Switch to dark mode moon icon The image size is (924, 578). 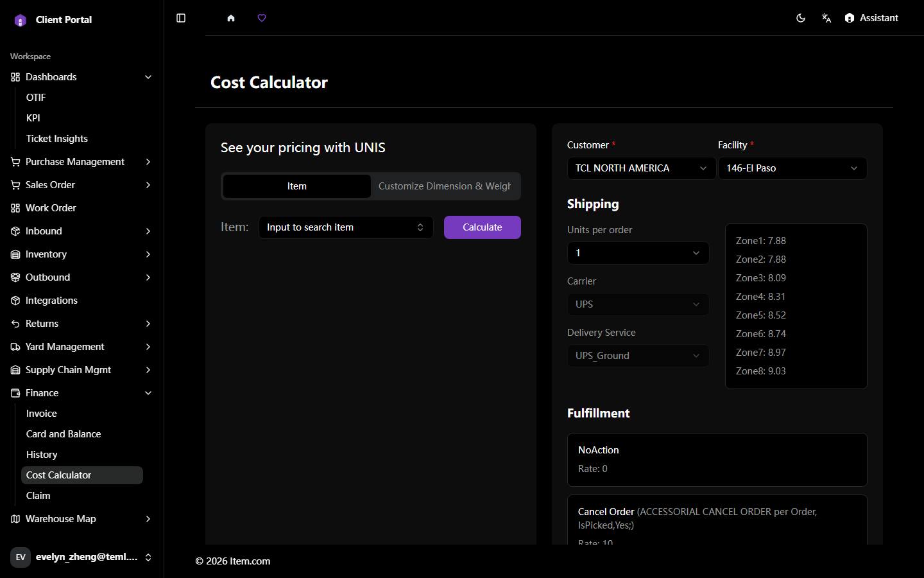click(801, 18)
